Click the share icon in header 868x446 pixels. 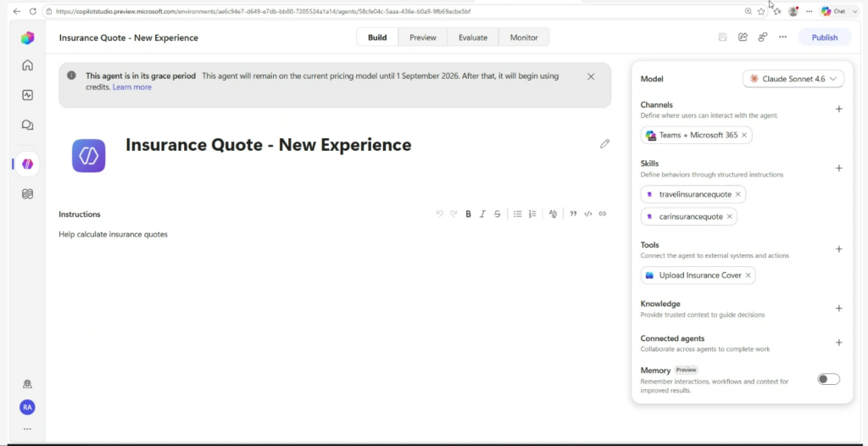[743, 37]
